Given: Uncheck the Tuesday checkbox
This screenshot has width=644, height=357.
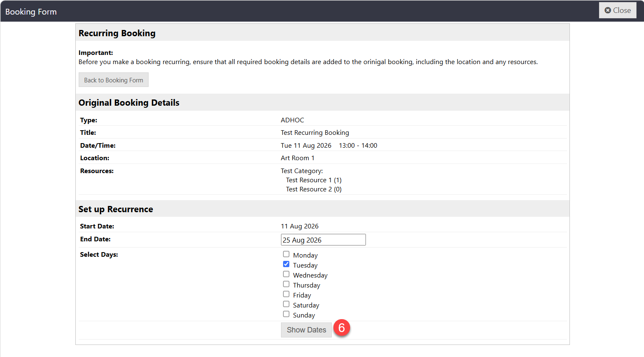Looking at the screenshot, I should pyautogui.click(x=286, y=264).
